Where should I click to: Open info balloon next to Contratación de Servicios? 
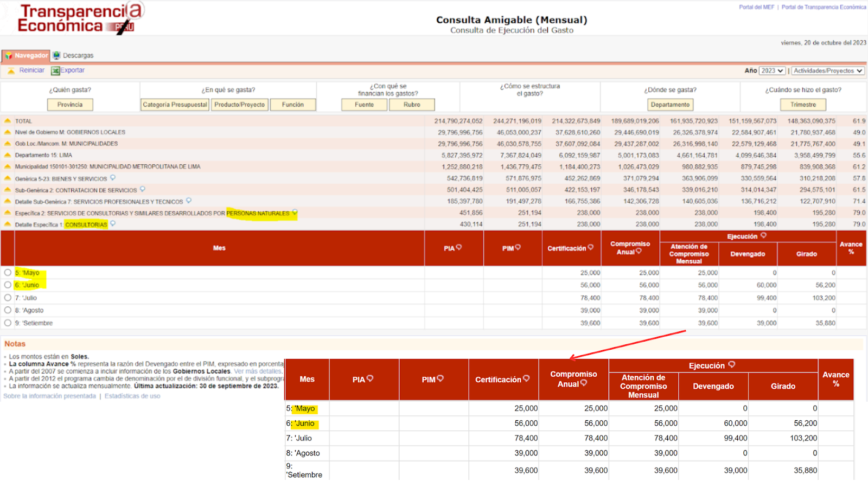click(143, 189)
